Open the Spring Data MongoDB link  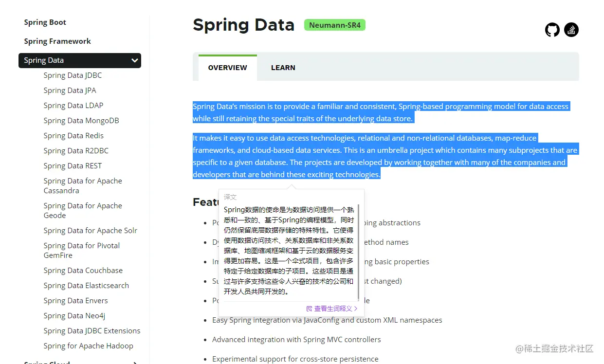(x=81, y=121)
